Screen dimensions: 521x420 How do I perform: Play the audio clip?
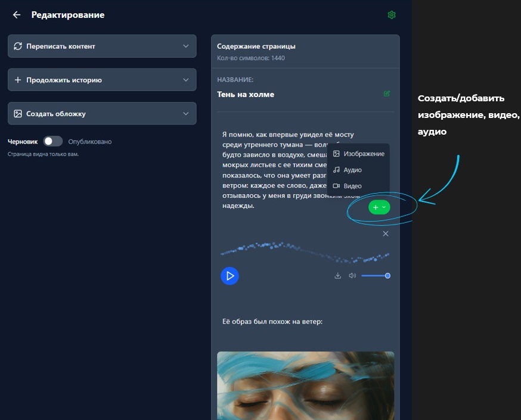230,276
